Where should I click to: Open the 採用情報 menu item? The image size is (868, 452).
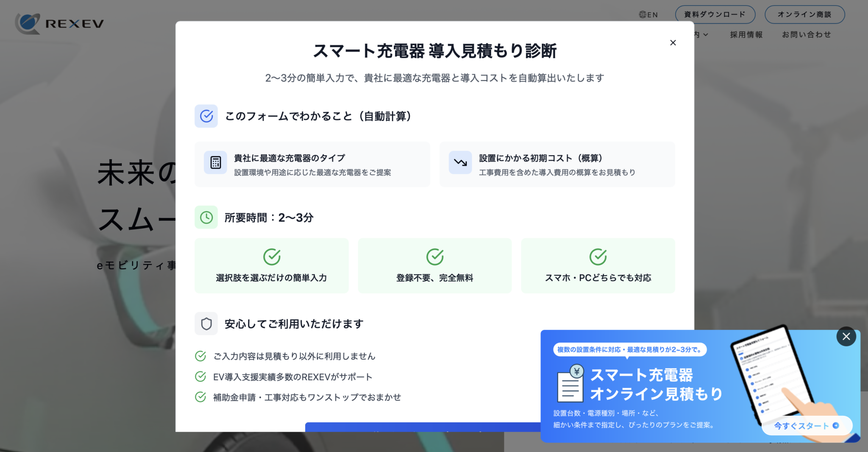tap(746, 34)
